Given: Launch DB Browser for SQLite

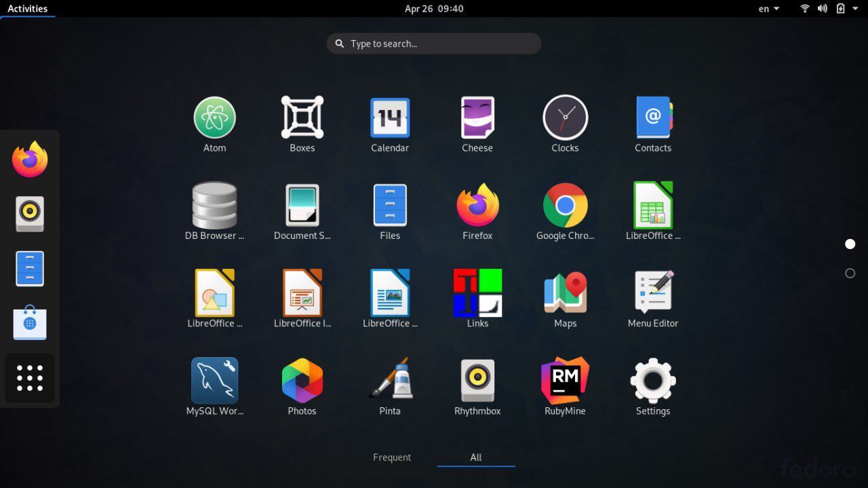Looking at the screenshot, I should pos(214,212).
